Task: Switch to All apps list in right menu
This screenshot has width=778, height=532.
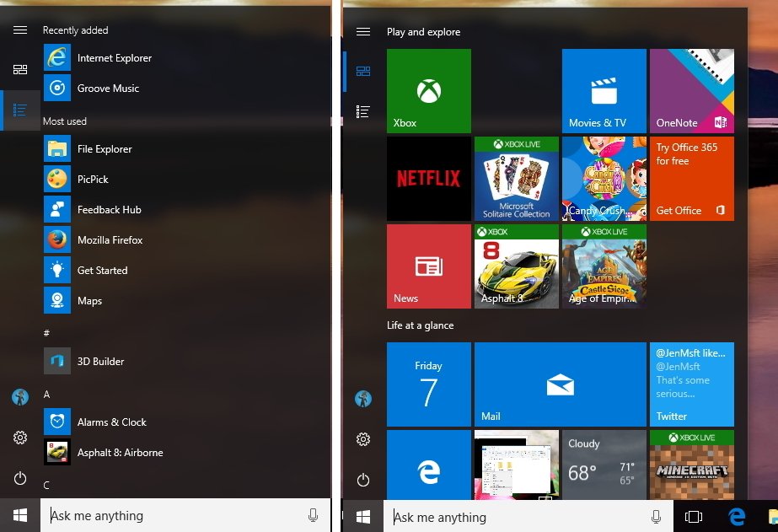Action: (363, 111)
